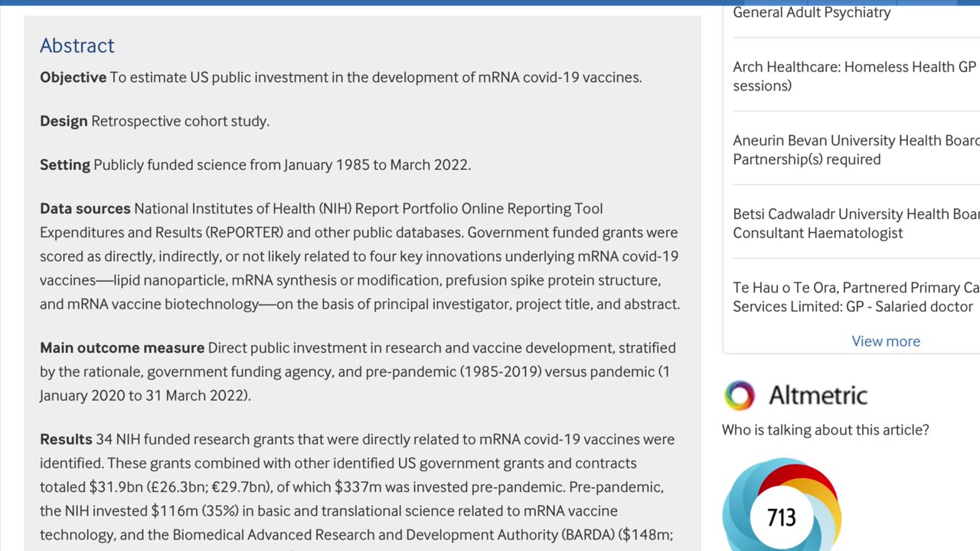Image resolution: width=980 pixels, height=551 pixels.
Task: Open Arch Healthcare: Homeless Health GP listing
Action: click(x=856, y=76)
